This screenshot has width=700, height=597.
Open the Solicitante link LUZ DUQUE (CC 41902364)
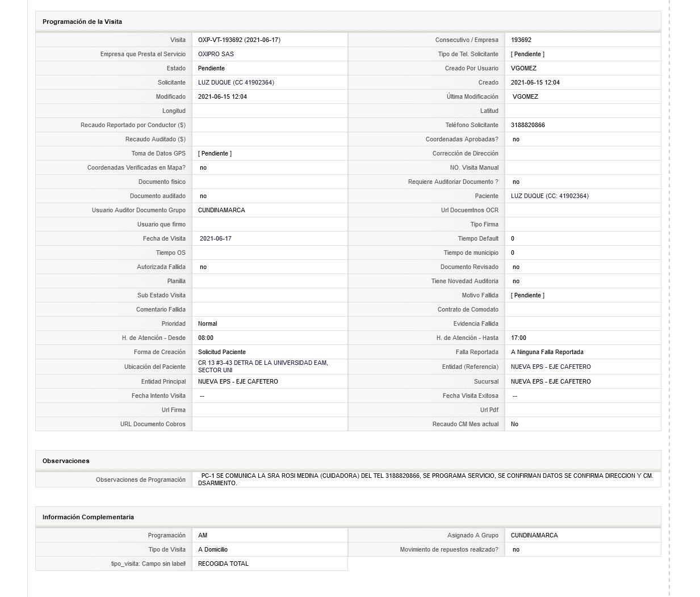coord(236,82)
